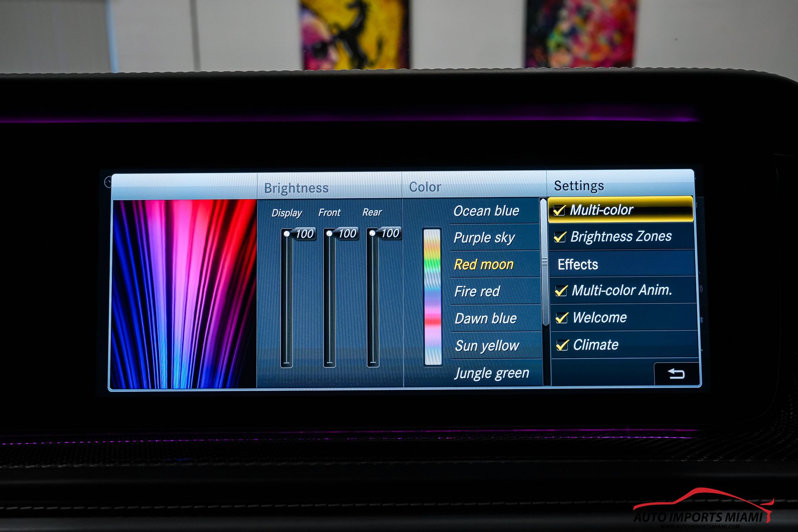Click the Display brightness slider handle
Viewport: 798px width, 532px height.
[287, 234]
